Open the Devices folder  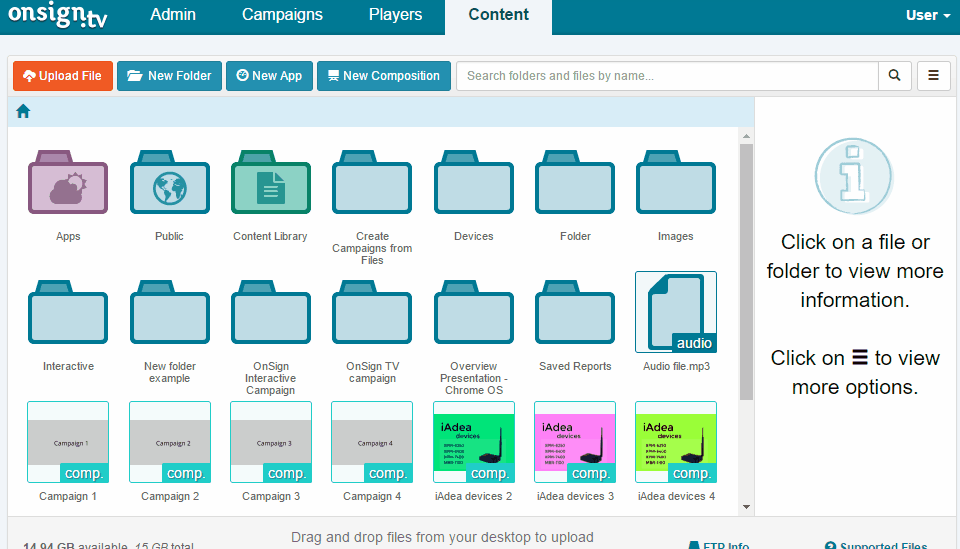tap(473, 182)
